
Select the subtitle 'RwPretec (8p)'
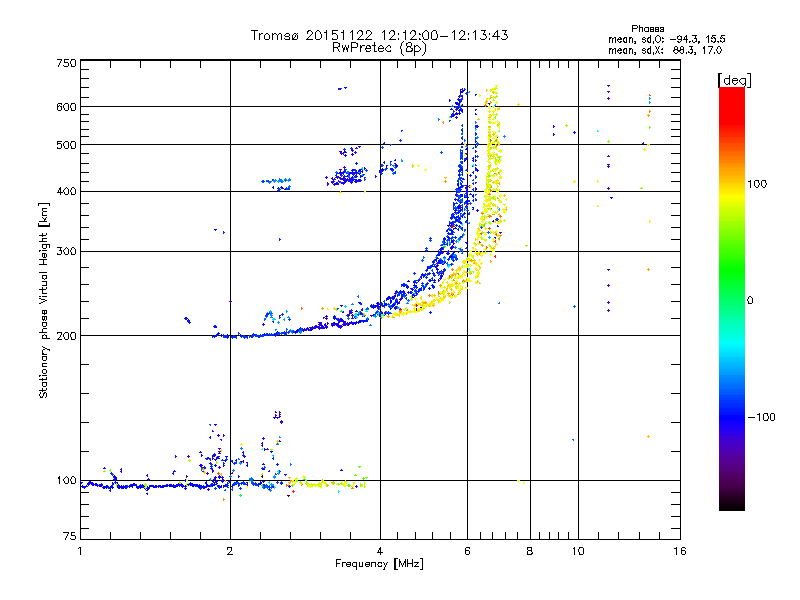point(379,48)
